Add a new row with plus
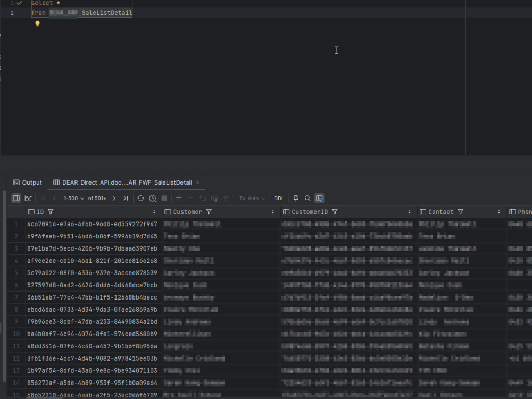The height and width of the screenshot is (399, 532). coord(179,198)
